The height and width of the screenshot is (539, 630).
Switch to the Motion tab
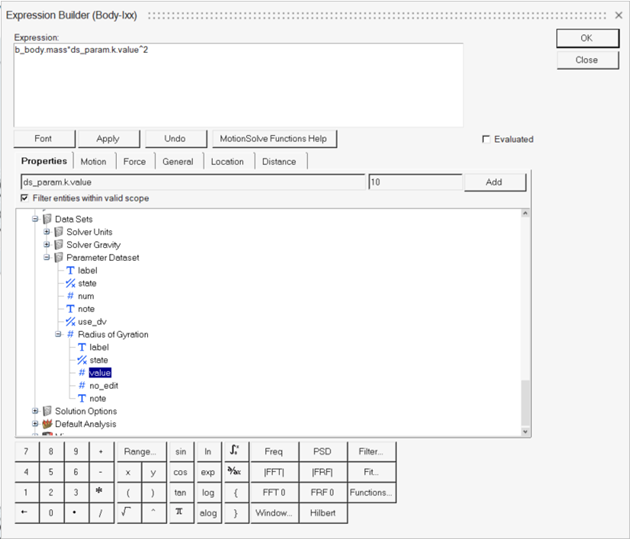click(93, 161)
